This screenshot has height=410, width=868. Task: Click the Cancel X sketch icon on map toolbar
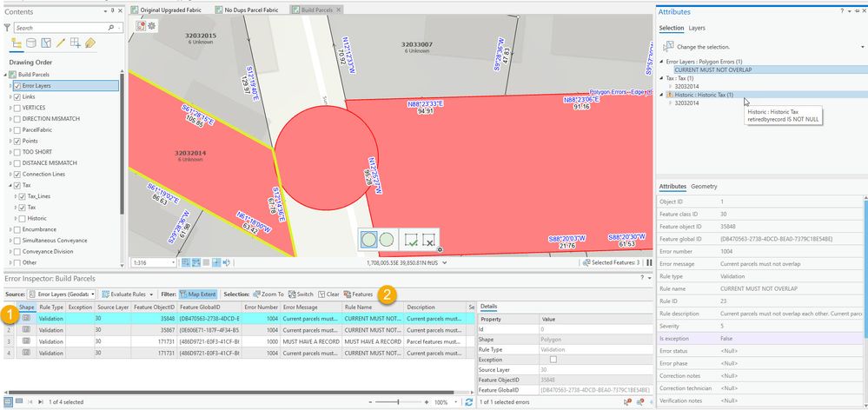click(428, 240)
